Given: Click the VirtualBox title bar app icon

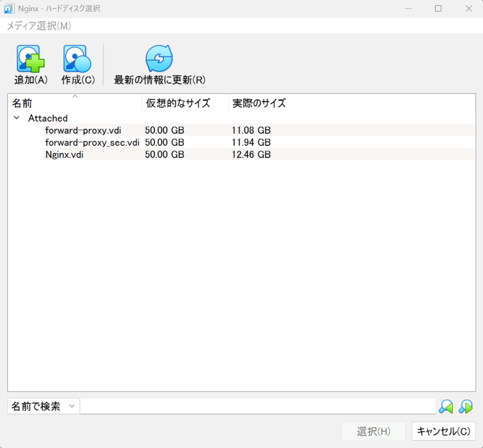Looking at the screenshot, I should pyautogui.click(x=9, y=8).
